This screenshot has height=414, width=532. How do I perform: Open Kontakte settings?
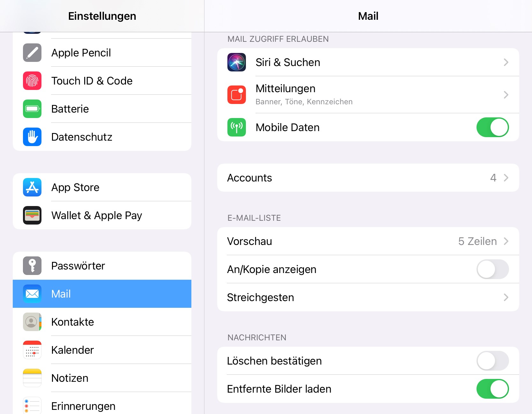click(x=102, y=322)
